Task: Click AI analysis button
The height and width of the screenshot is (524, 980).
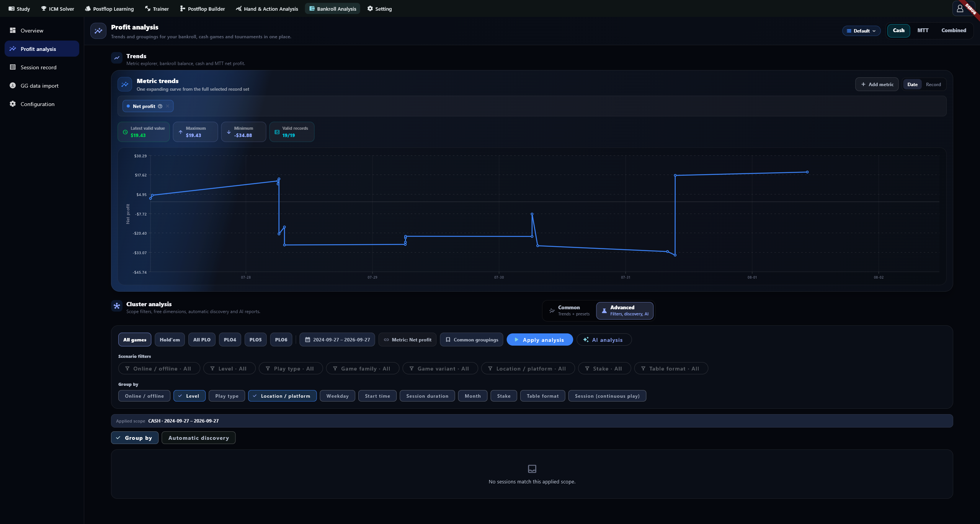Action: tap(604, 340)
